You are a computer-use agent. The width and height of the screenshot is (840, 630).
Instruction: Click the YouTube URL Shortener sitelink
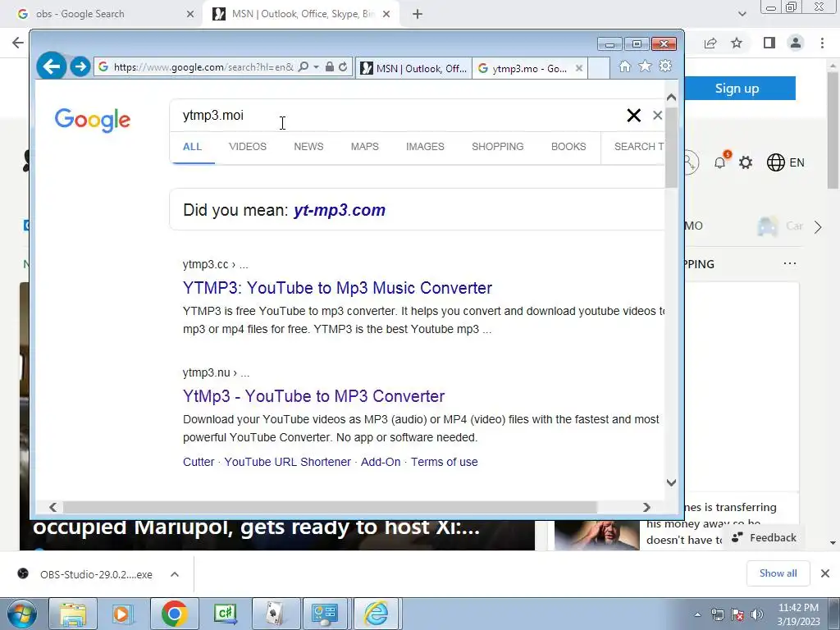click(x=287, y=462)
